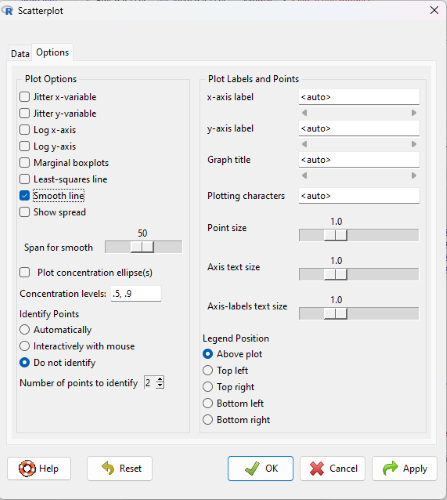
Task: Choose Top right legend position
Action: (x=208, y=387)
